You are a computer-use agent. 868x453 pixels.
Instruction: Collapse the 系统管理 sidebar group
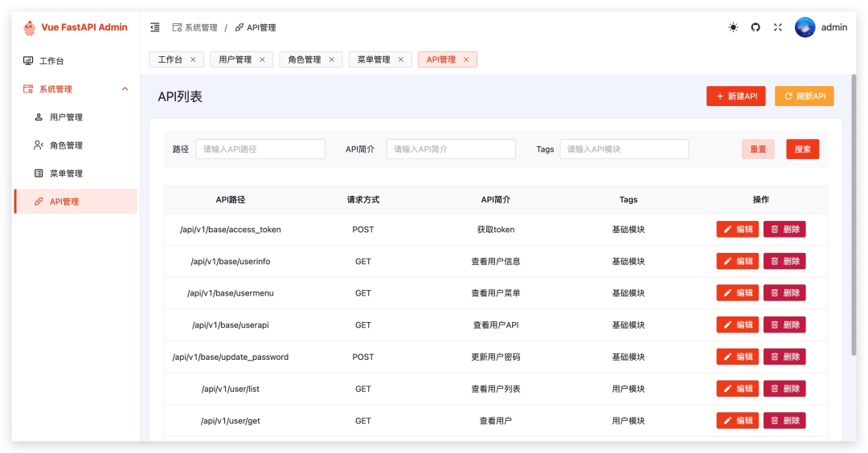(x=125, y=89)
